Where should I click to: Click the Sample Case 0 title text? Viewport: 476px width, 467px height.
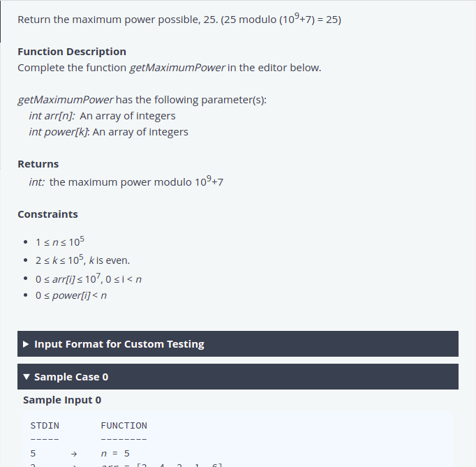[71, 377]
